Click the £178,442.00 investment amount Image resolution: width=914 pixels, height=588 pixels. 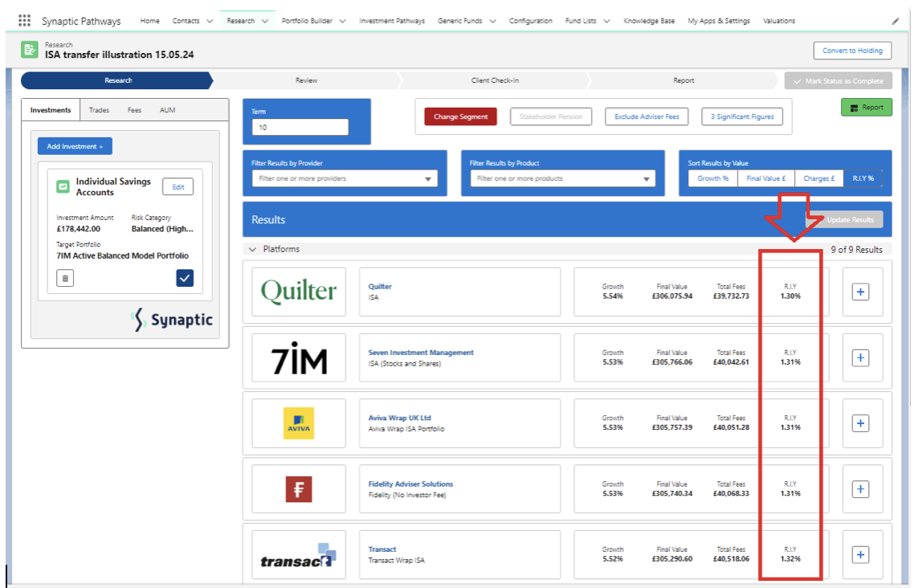tap(78, 229)
